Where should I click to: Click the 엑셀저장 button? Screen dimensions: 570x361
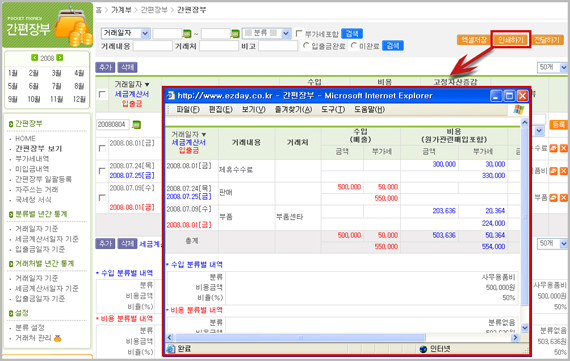tap(474, 40)
